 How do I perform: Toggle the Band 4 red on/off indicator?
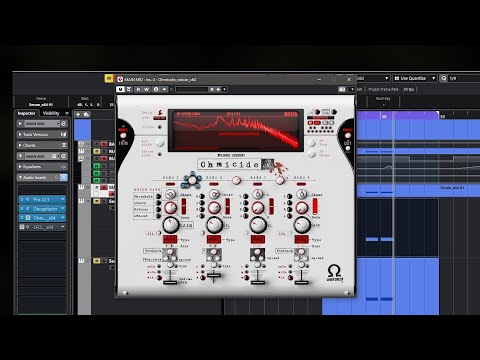(301, 184)
